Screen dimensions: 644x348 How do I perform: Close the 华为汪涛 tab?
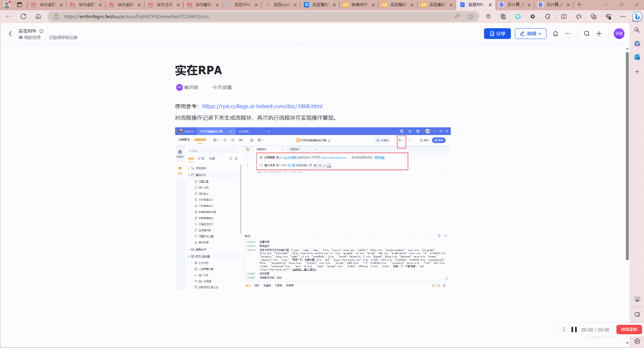(178, 5)
